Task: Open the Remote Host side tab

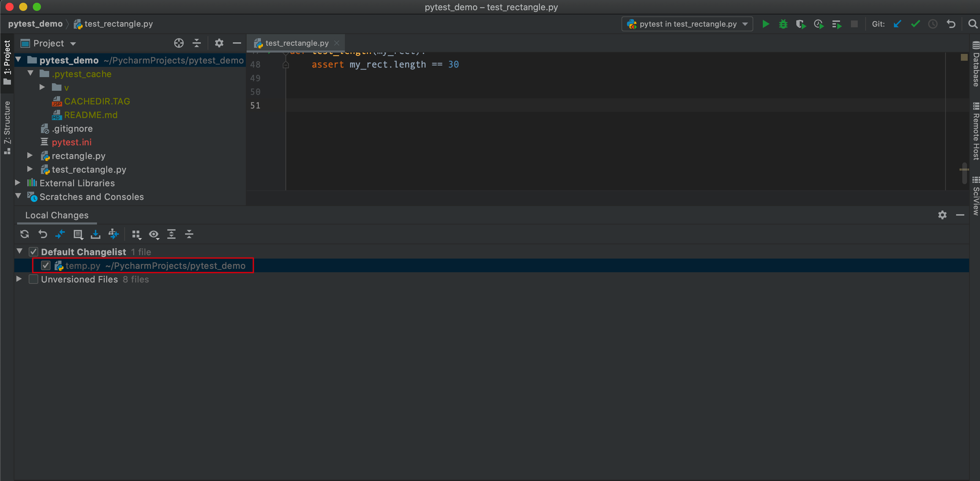Action: 975,131
